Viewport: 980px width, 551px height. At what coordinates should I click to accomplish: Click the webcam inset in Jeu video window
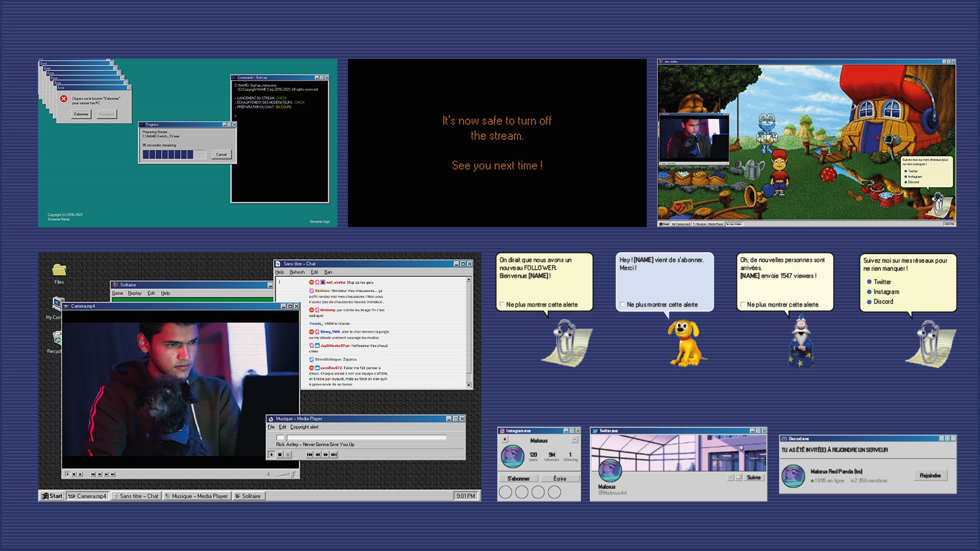[693, 138]
